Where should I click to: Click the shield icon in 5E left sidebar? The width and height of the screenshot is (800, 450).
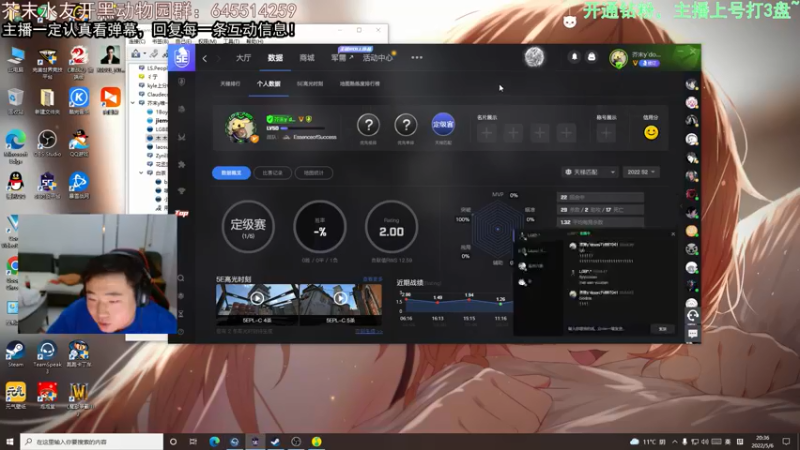tap(182, 82)
